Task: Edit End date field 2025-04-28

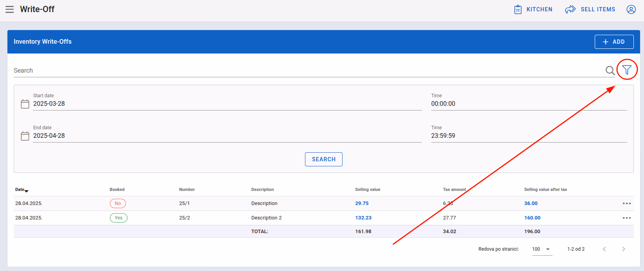Action: point(227,136)
